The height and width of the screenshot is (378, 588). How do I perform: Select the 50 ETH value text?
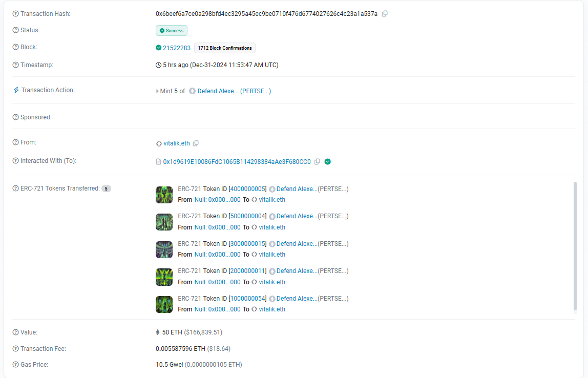pyautogui.click(x=172, y=332)
